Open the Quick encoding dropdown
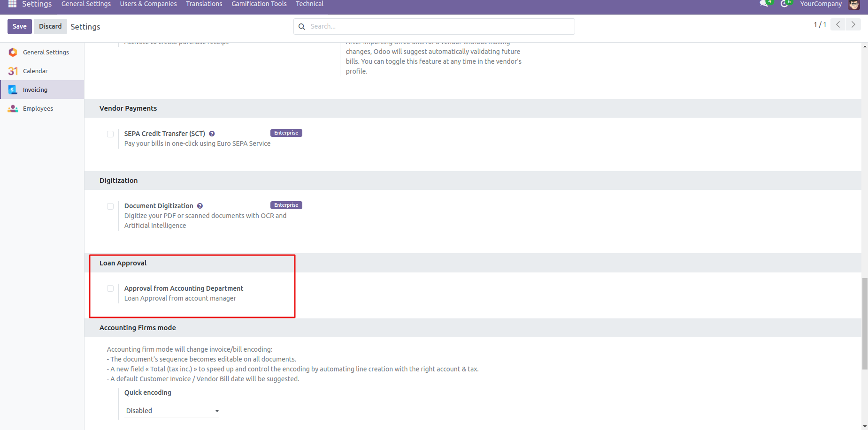 pyautogui.click(x=171, y=411)
